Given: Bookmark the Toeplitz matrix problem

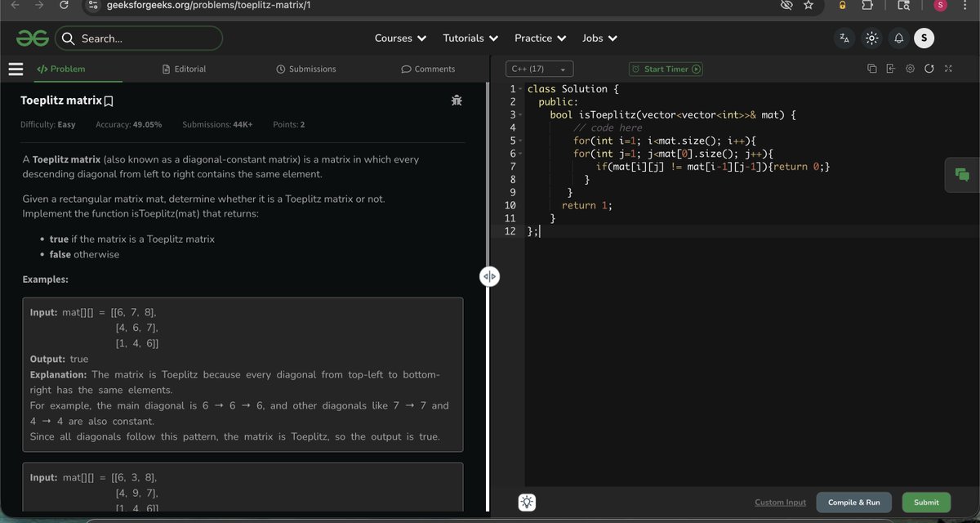Looking at the screenshot, I should 109,101.
